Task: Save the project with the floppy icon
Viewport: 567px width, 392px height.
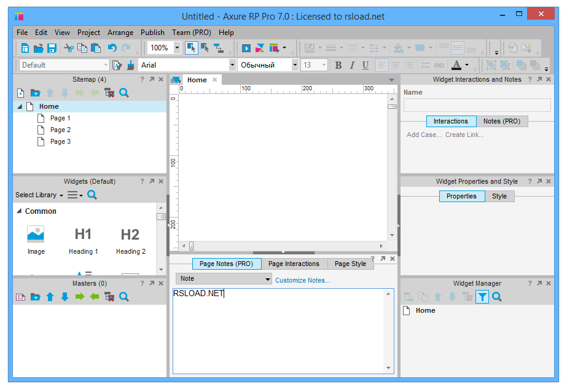Action: pyautogui.click(x=52, y=48)
